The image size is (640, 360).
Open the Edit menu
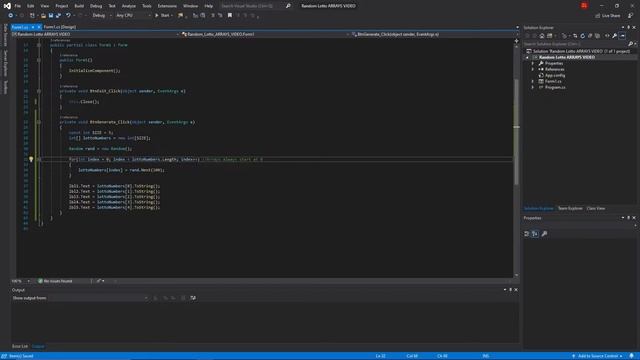click(31, 6)
